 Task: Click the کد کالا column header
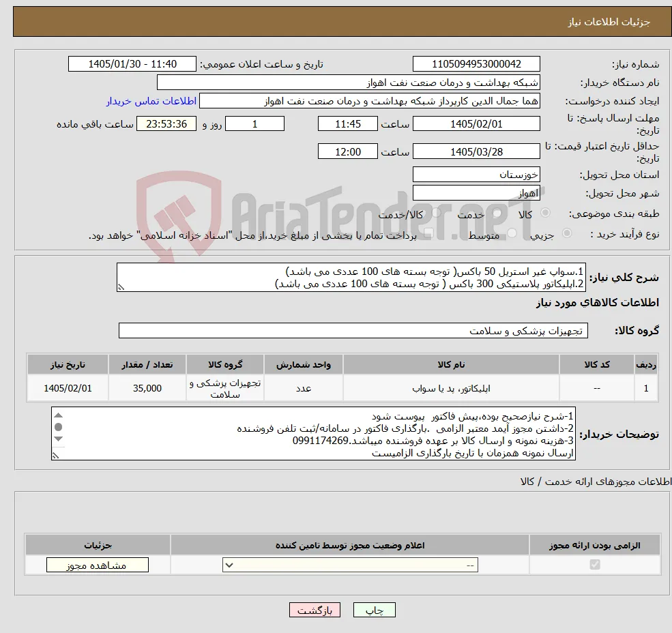[x=596, y=365]
